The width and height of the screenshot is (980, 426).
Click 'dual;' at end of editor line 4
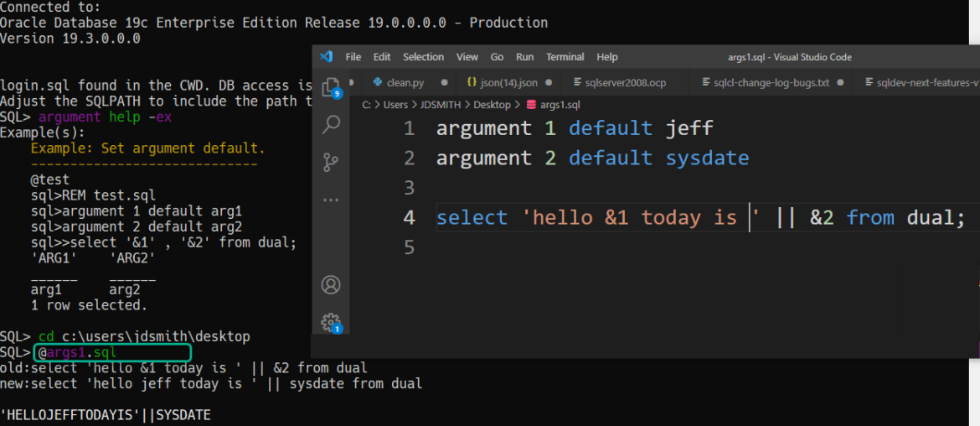pos(935,218)
